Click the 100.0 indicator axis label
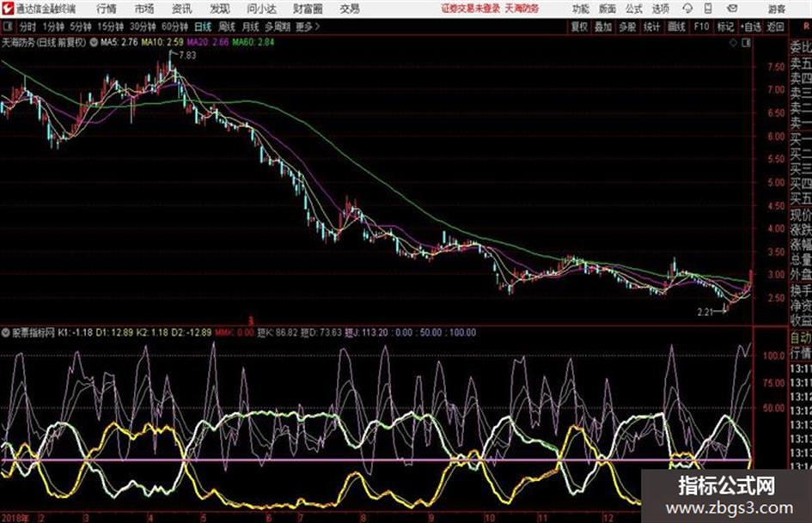This screenshot has width=812, height=523. (774, 356)
